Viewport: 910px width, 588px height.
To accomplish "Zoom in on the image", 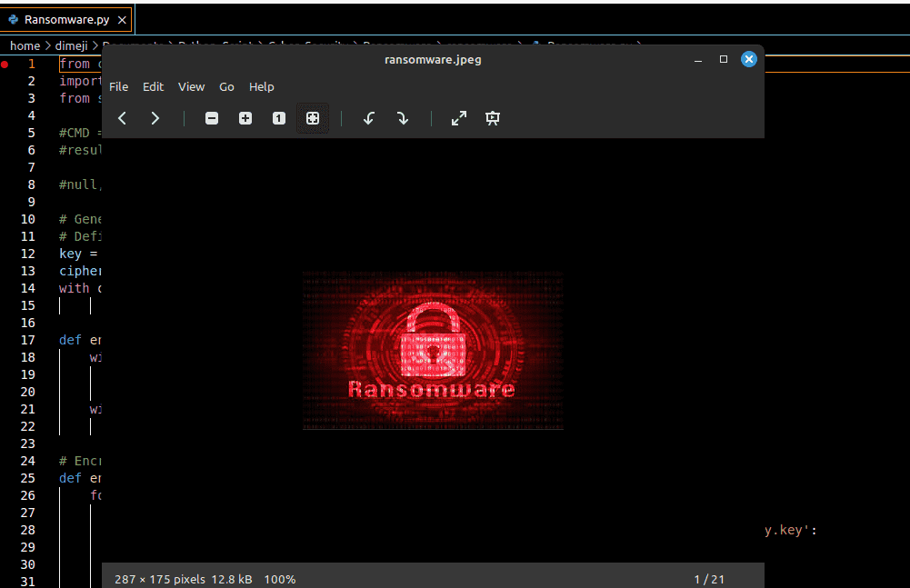I will (x=245, y=118).
